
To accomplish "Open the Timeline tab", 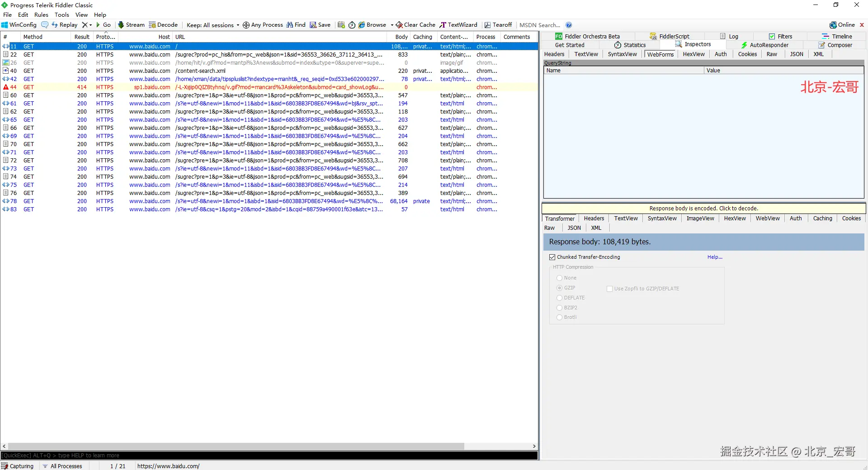I will [837, 36].
